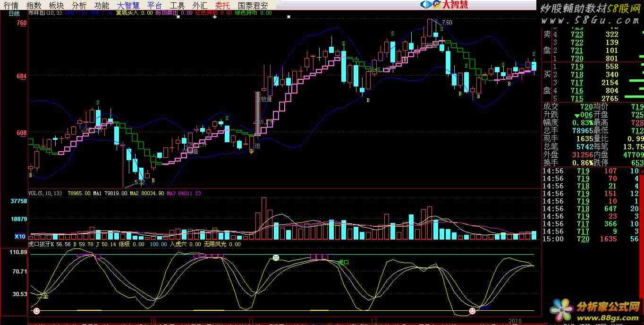
Task: Click the white plus marker at chart top
Action: 215,17
